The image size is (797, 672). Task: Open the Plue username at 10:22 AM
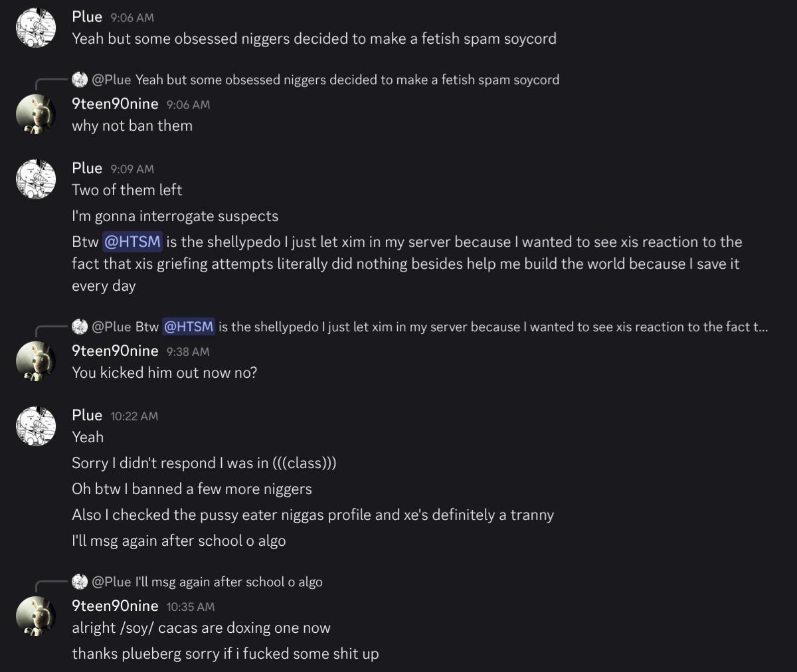click(87, 415)
